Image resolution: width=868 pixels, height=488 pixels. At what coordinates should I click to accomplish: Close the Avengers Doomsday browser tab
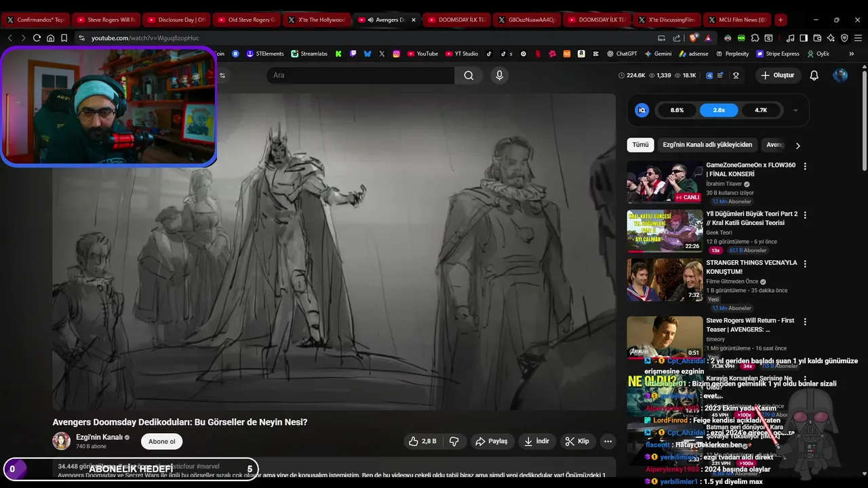click(414, 20)
